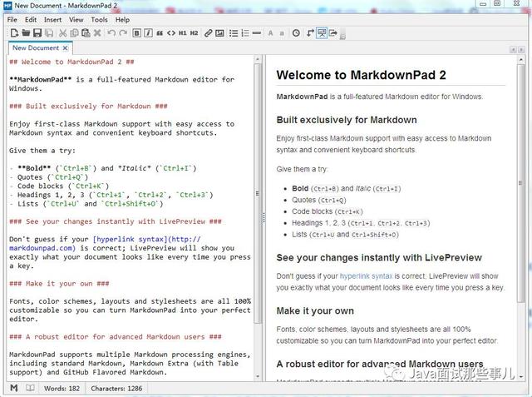The height and width of the screenshot is (397, 532).
Task: Insert a hyperlink using the chain icon
Action: point(209,33)
